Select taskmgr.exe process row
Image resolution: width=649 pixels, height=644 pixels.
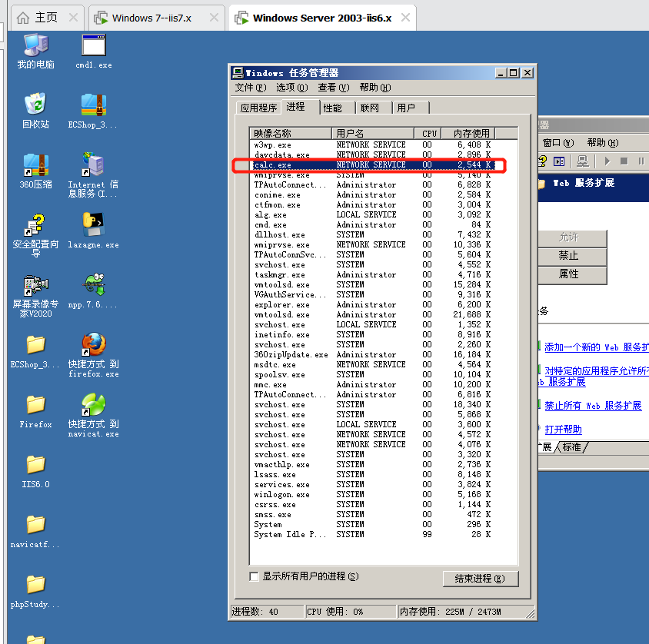coord(373,274)
